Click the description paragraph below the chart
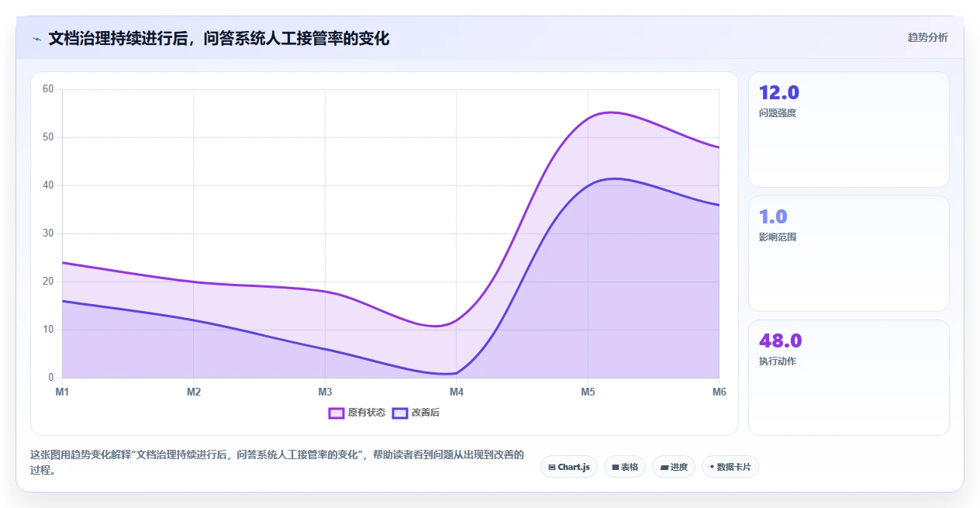This screenshot has height=508, width=980. [x=277, y=462]
